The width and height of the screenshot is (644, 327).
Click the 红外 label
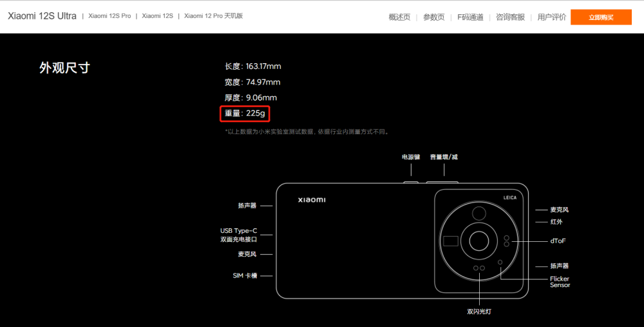[x=556, y=222]
